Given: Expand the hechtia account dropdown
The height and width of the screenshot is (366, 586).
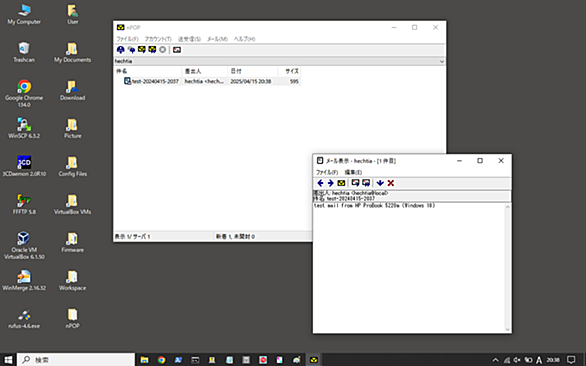Looking at the screenshot, I should pyautogui.click(x=441, y=61).
